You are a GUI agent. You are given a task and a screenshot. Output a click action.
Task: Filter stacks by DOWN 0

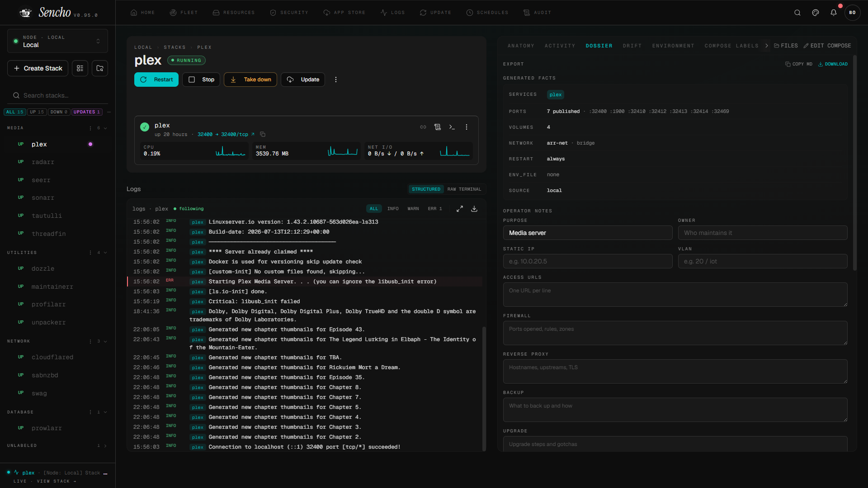coord(59,112)
